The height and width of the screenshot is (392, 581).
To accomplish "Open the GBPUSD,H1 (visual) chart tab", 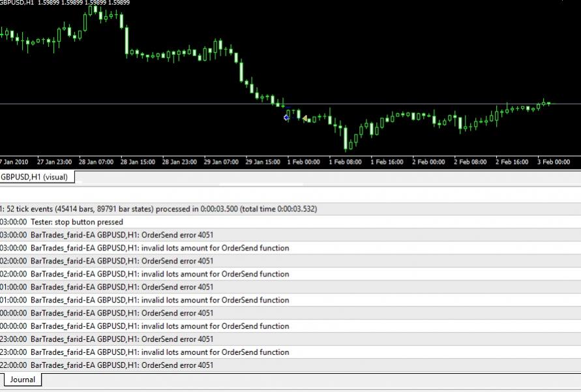I will click(x=38, y=176).
